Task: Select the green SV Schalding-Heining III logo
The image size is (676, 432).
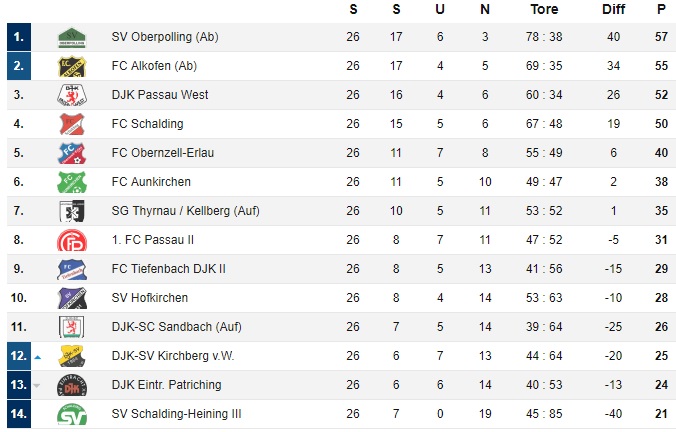Action: pos(72,414)
